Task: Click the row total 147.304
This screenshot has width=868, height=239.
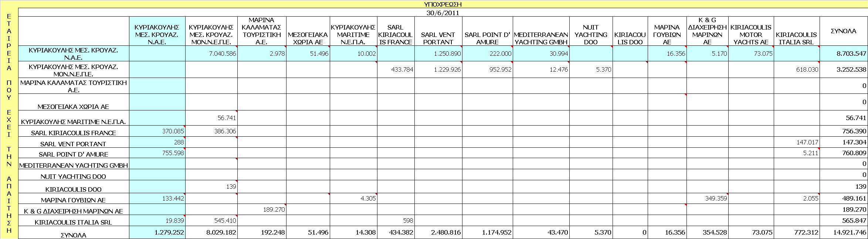Action: pyautogui.click(x=844, y=142)
